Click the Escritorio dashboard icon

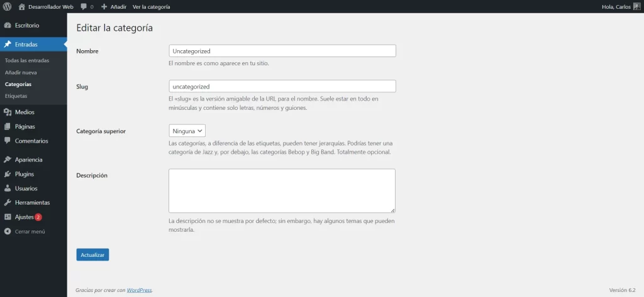[x=8, y=26]
